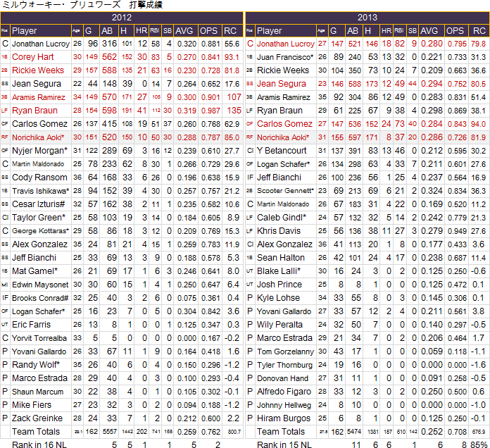The image size is (490, 448).
Task: Click Shaun Marcum player name
Action: tap(37, 392)
